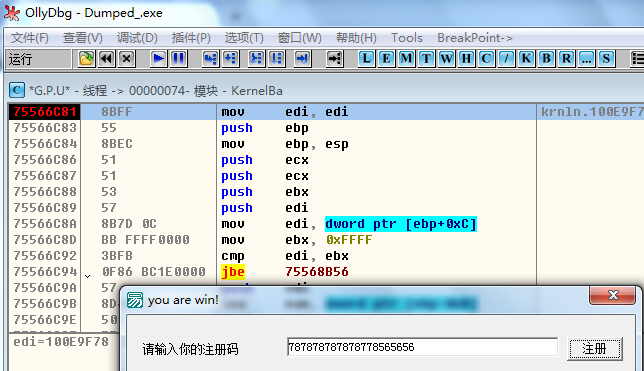Click the Trace into toolbar icon

point(256,59)
